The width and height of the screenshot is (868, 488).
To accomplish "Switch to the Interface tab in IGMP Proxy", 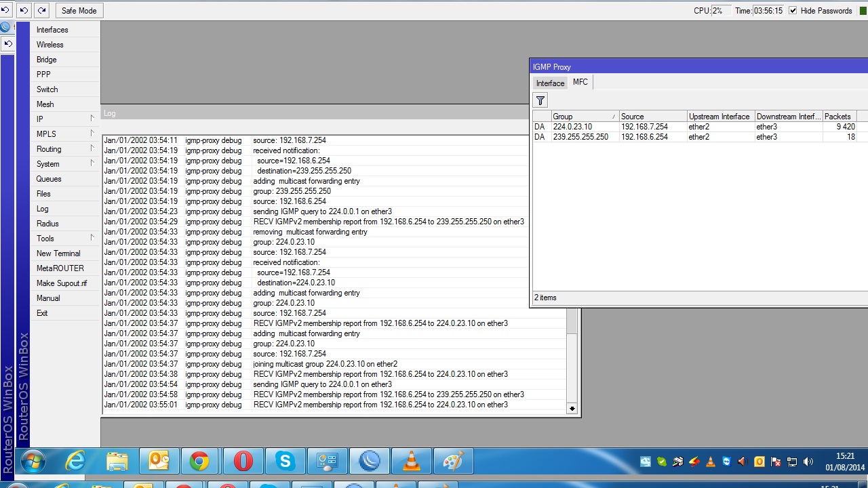I will 550,83.
